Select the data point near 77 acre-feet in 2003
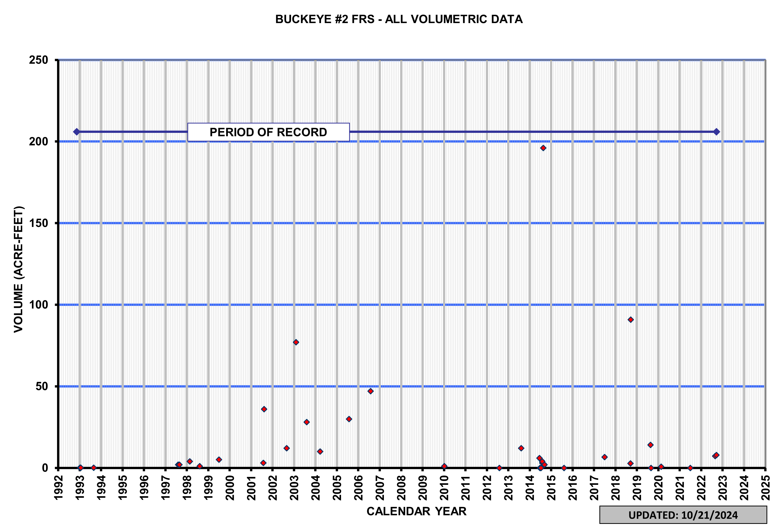 (296, 342)
